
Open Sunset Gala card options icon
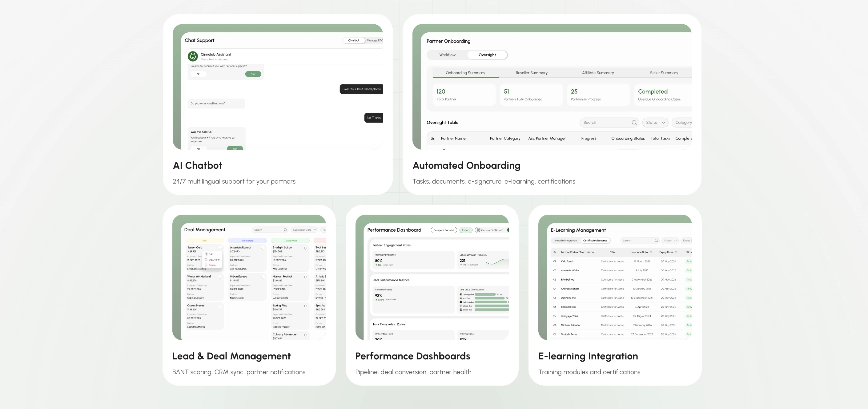coord(220,248)
